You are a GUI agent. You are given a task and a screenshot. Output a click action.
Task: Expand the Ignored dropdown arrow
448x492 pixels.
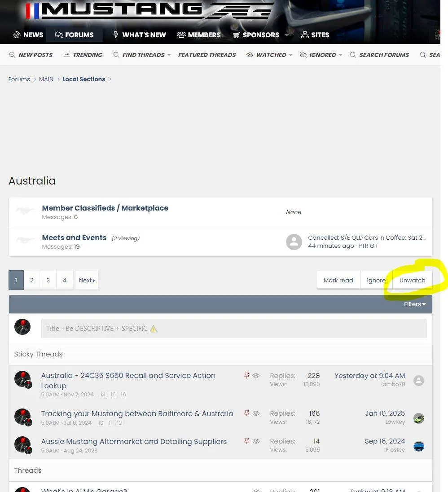[x=340, y=55]
